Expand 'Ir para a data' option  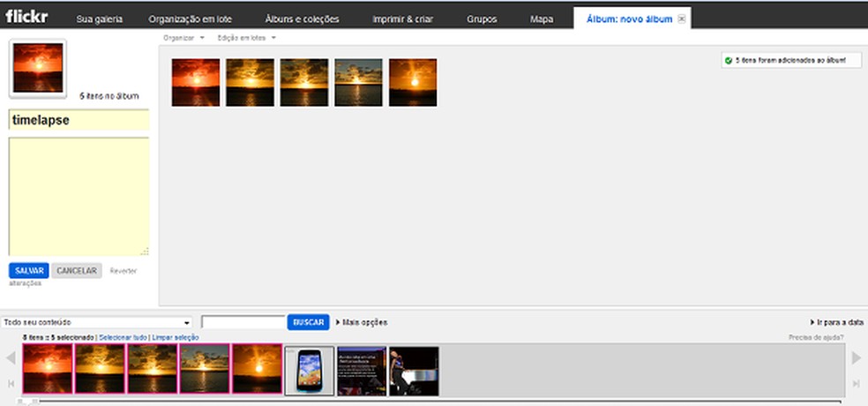(836, 322)
